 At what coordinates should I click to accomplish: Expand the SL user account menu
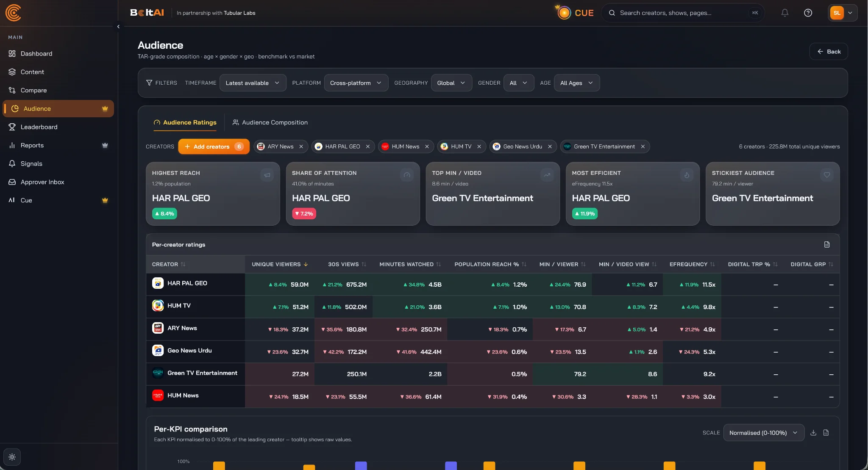(843, 13)
